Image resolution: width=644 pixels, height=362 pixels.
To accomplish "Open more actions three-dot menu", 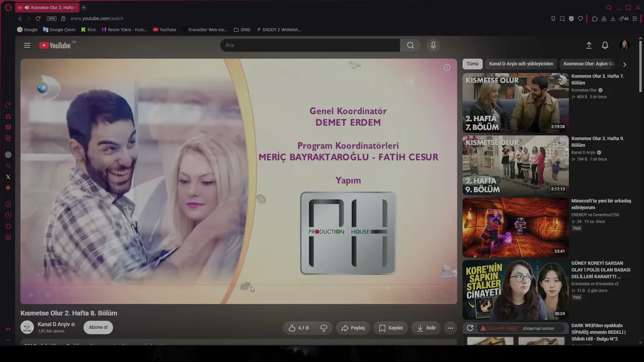I will [450, 328].
